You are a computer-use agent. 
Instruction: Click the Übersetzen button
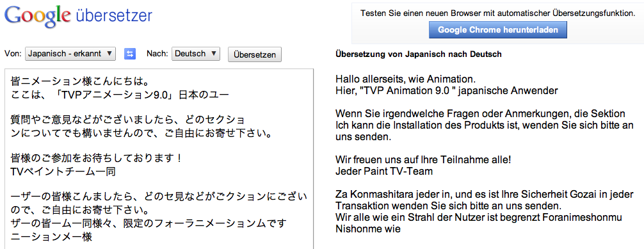pos(255,54)
